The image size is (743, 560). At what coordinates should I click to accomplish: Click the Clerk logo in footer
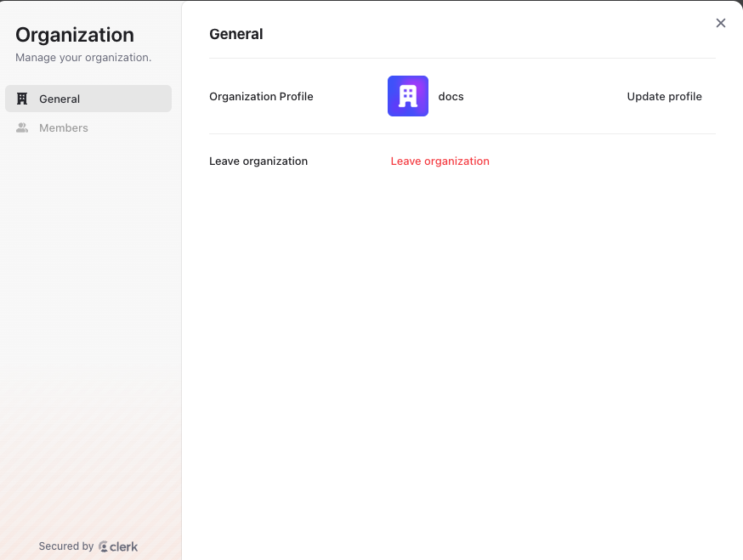(118, 546)
